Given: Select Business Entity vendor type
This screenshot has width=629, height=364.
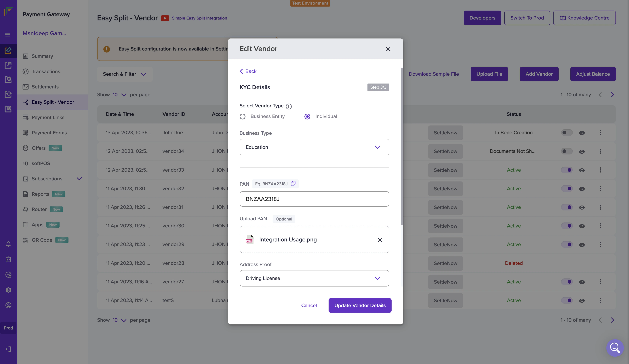Looking at the screenshot, I should (243, 116).
